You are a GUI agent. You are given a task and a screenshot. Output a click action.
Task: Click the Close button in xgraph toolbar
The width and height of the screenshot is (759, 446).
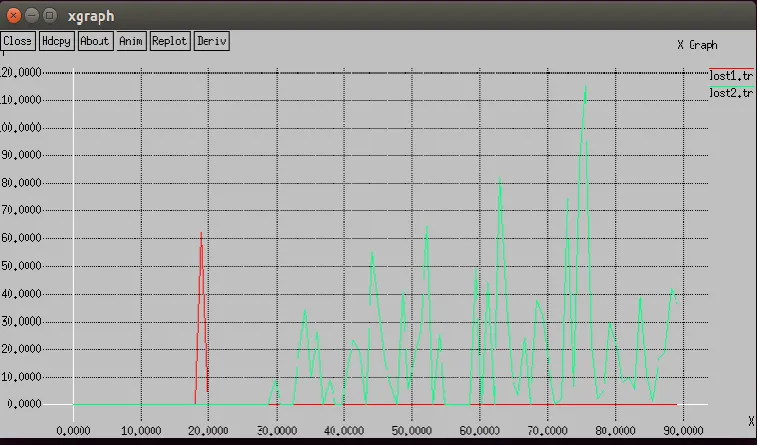(18, 41)
